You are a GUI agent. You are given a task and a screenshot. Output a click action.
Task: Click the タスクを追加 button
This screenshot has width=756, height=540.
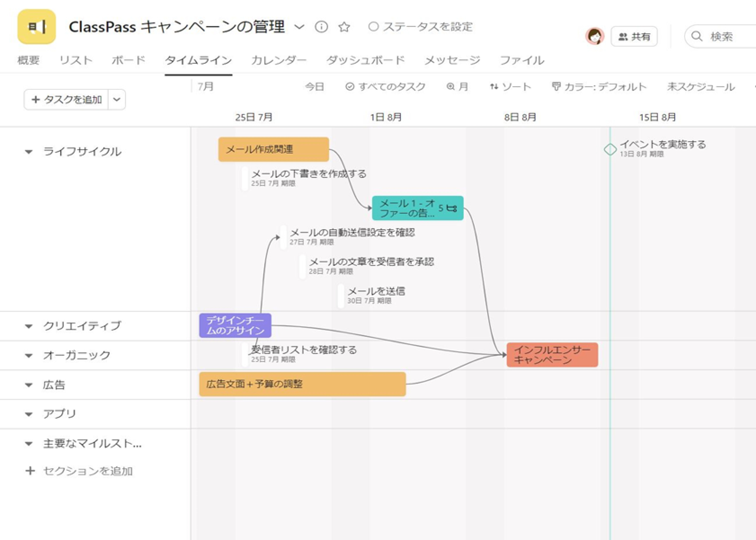point(66,99)
